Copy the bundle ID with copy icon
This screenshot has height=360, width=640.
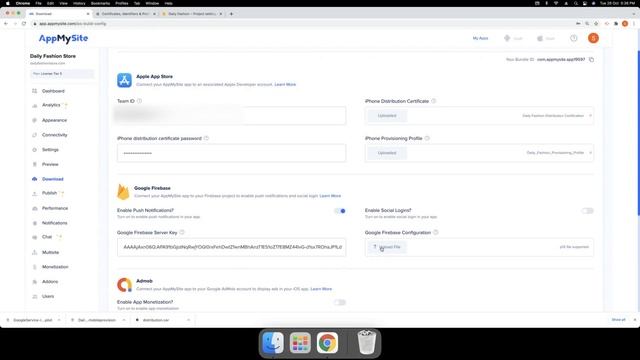591,60
